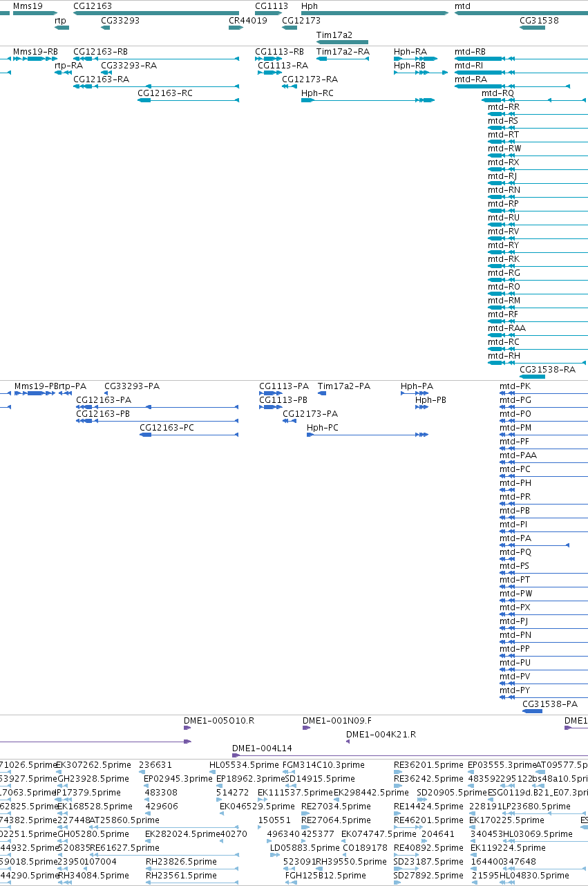Select clone DME1-004L14
The image size is (588, 886).
[x=410, y=755]
